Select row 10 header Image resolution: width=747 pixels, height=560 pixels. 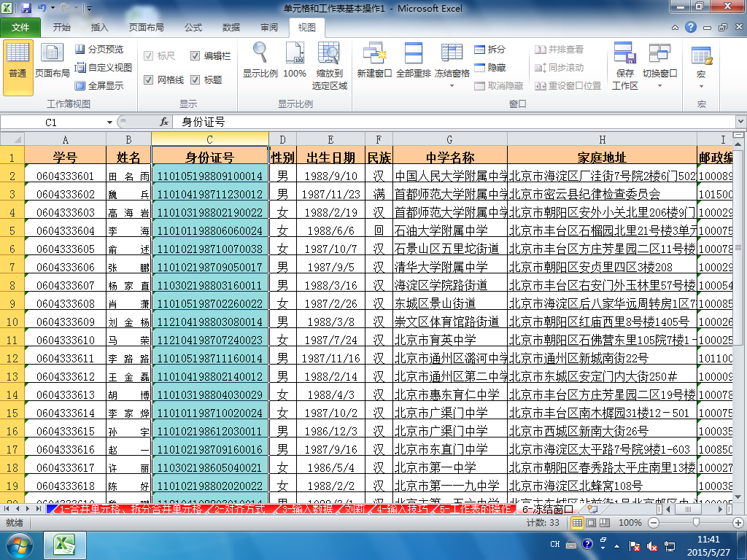pyautogui.click(x=12, y=322)
